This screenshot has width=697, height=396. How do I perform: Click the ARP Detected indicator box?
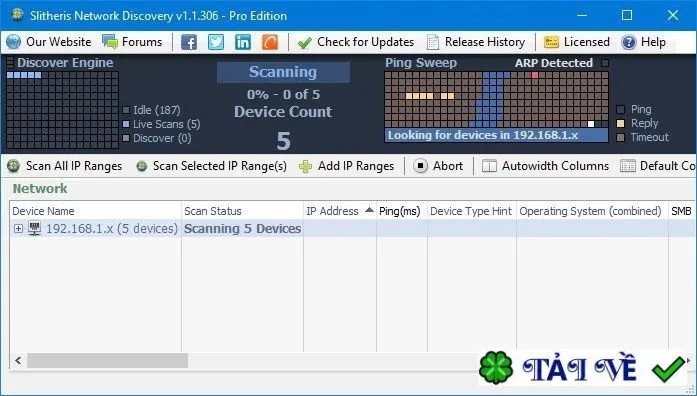tap(605, 63)
